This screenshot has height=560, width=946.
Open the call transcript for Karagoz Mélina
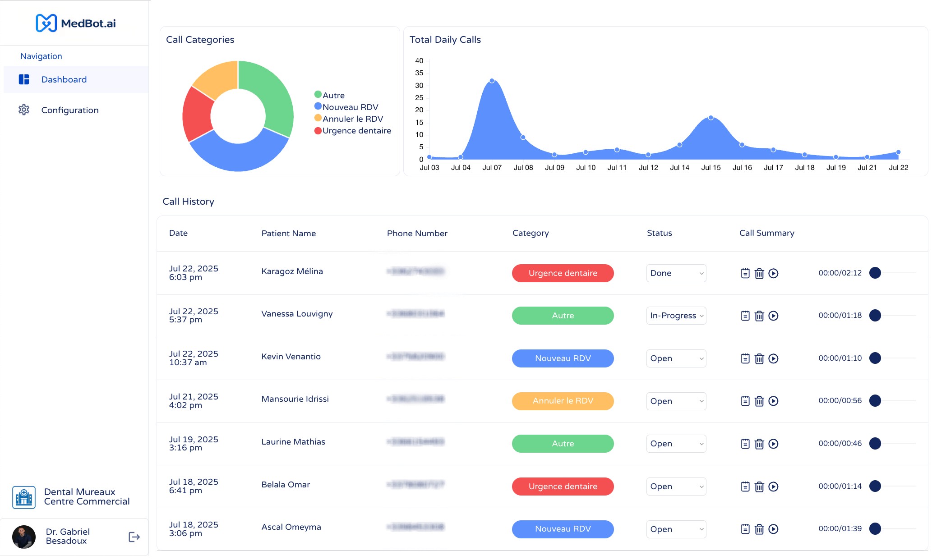(744, 273)
